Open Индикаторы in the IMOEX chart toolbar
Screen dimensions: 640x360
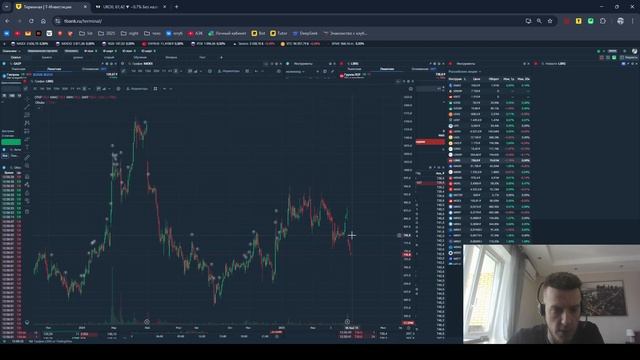[x=229, y=71]
